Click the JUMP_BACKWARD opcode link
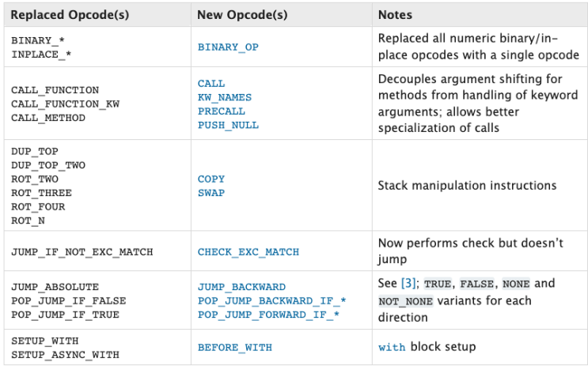Viewport: 588px width, 366px height. pos(241,287)
